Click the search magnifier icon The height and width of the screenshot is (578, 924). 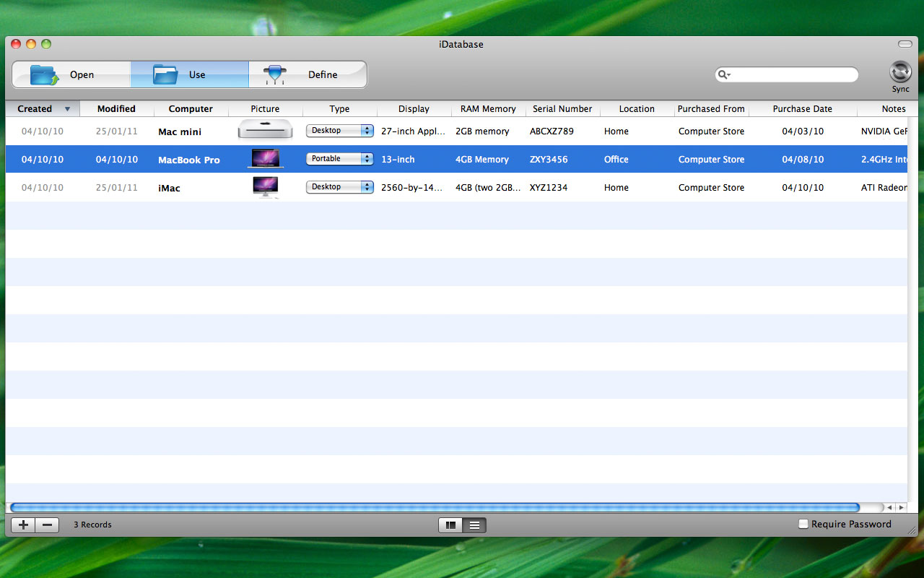point(723,75)
